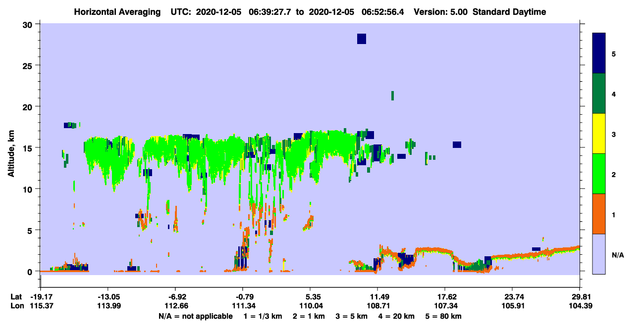Image resolution: width=644 pixels, height=330 pixels.
Task: Click the dark blue colorbar segment labeled 5
Action: coord(599,53)
